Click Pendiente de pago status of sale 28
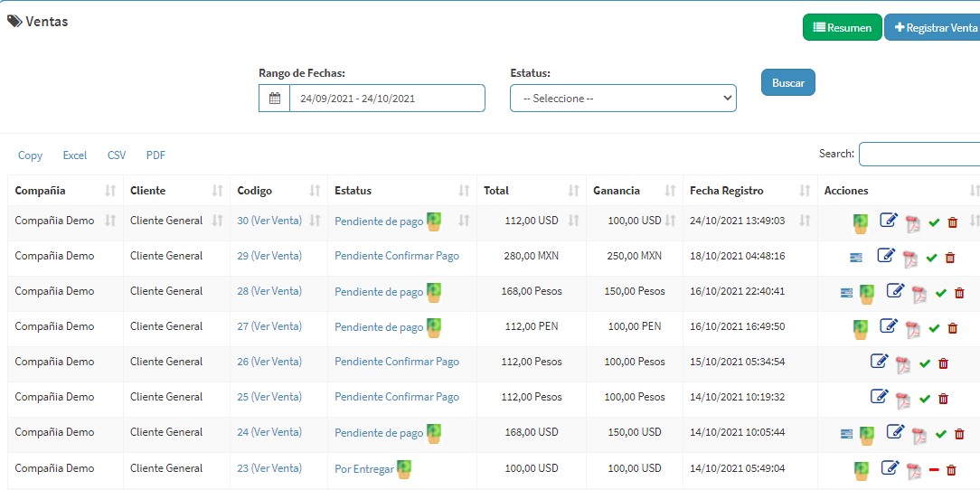Screen dimensions: 980x490 [x=379, y=292]
